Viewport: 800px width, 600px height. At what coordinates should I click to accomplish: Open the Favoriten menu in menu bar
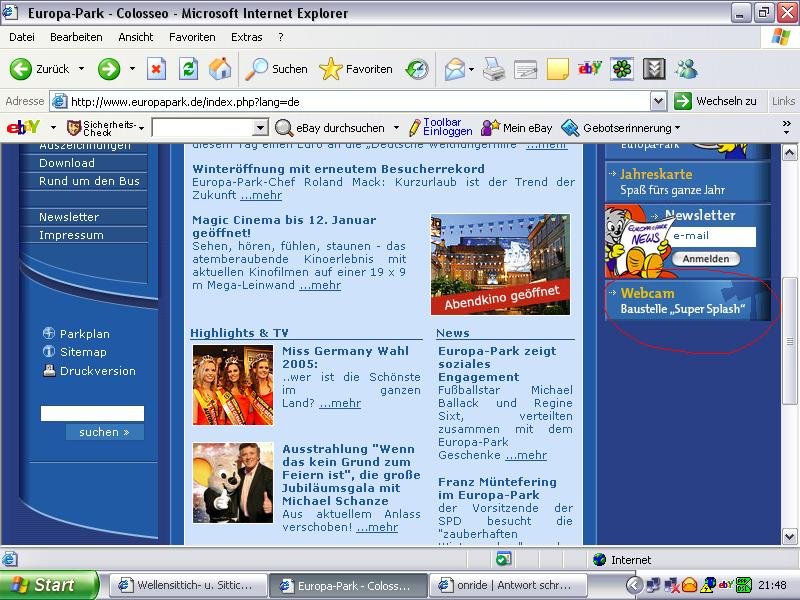pyautogui.click(x=192, y=37)
